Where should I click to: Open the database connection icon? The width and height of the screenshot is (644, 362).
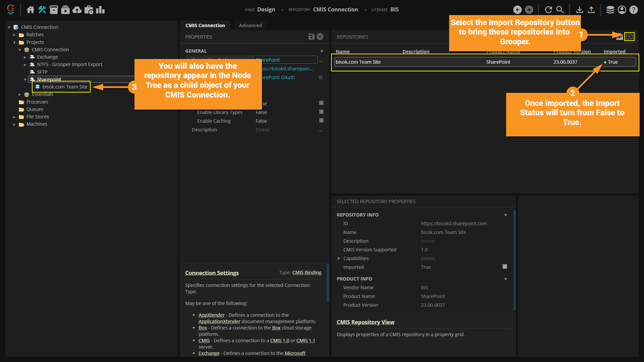(610, 10)
